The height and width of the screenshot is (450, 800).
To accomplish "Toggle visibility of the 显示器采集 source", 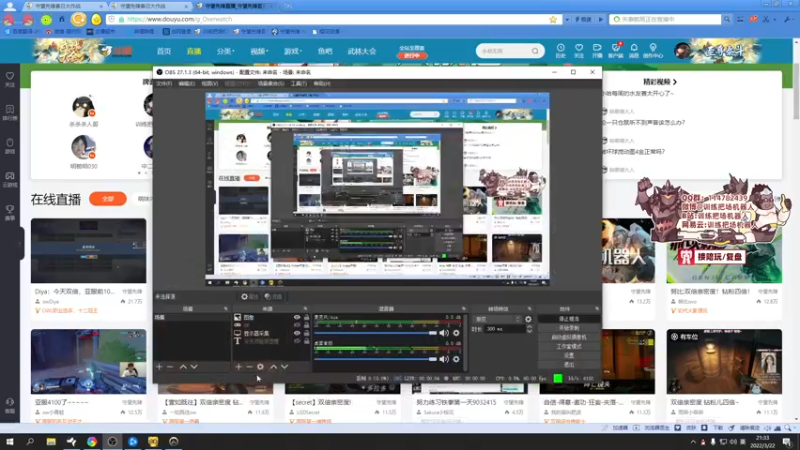I will point(297,333).
